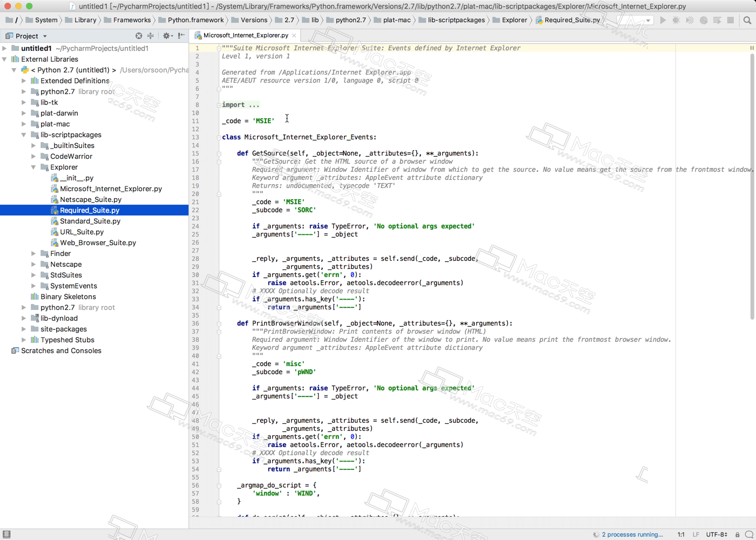
Task: Hide the Project tool window
Action: [181, 36]
